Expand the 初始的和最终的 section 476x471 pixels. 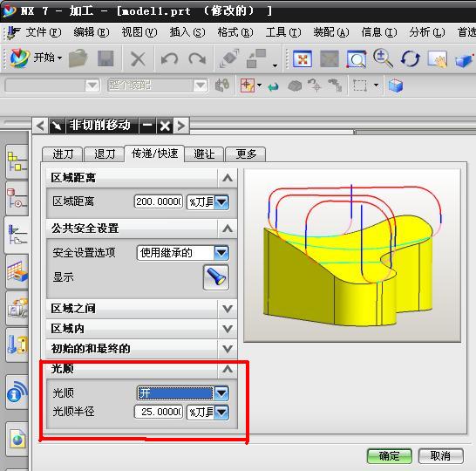point(228,349)
